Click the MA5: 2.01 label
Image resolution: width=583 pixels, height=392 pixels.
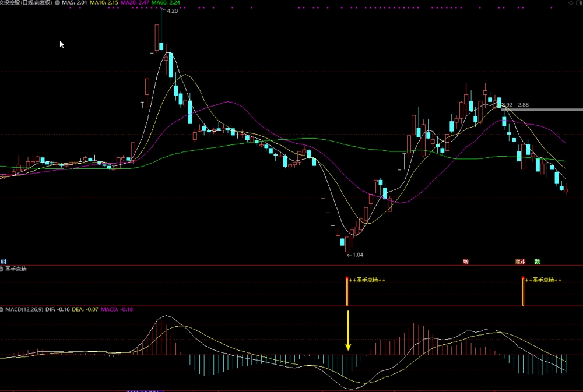pyautogui.click(x=75, y=2)
